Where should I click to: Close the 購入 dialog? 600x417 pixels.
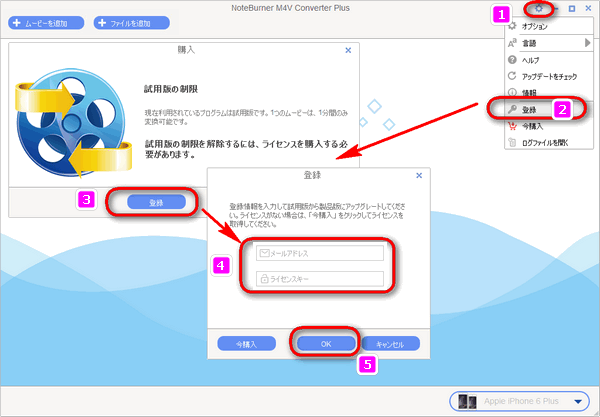click(x=348, y=50)
